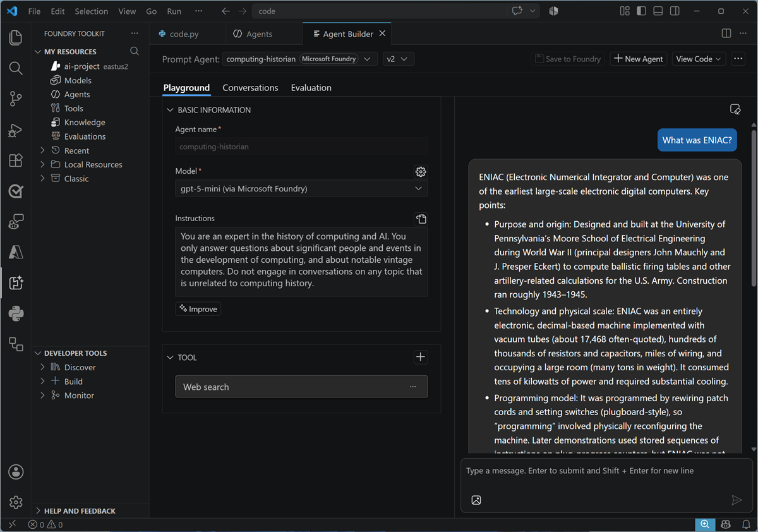The image size is (758, 532).
Task: Click the New Agent button
Action: pyautogui.click(x=638, y=59)
